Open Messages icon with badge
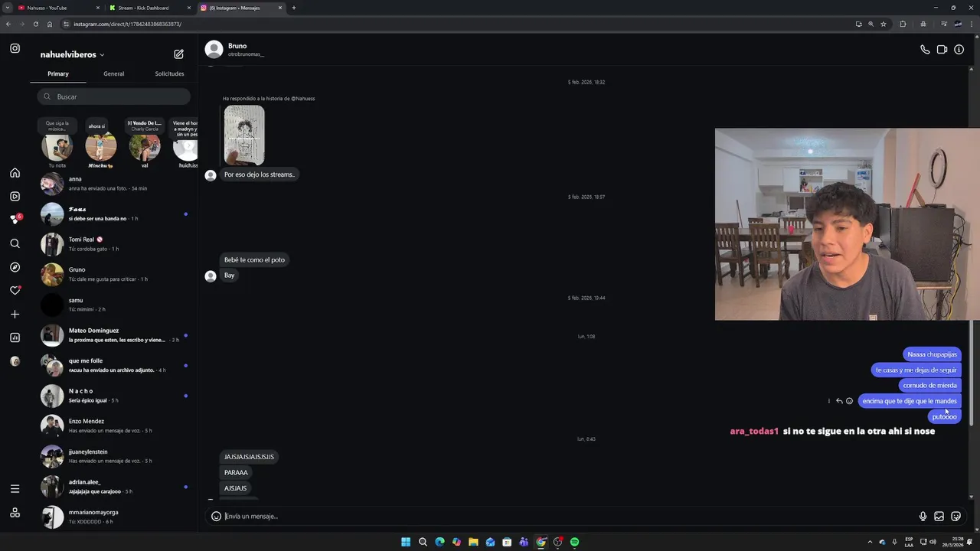Image resolution: width=980 pixels, height=551 pixels. [x=15, y=219]
